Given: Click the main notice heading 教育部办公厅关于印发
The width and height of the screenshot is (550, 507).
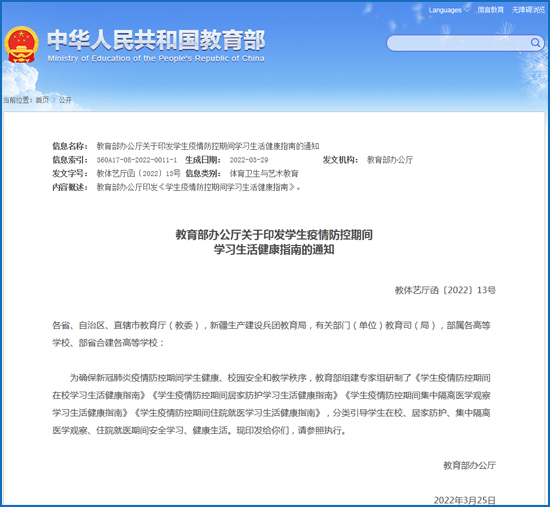Looking at the screenshot, I should (x=274, y=242).
